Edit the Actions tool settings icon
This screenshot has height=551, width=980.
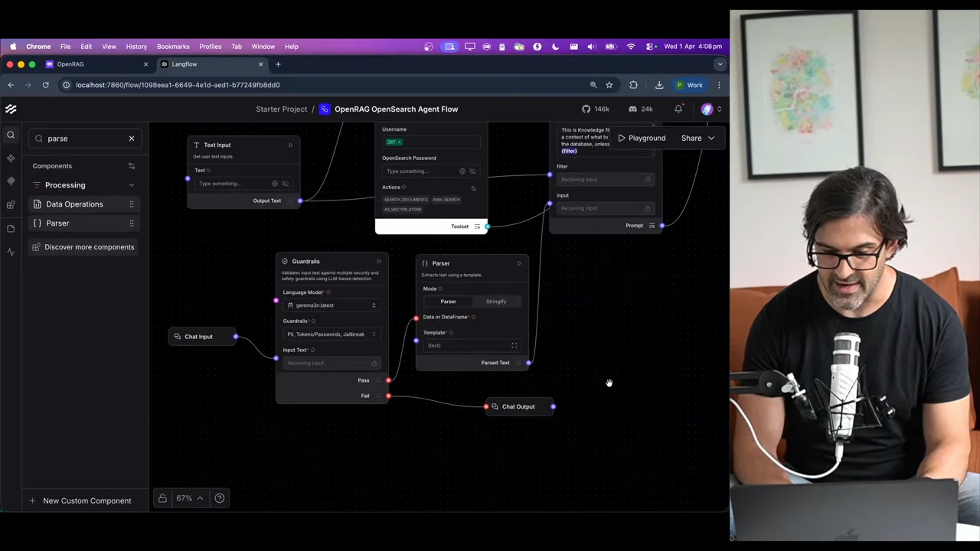[473, 188]
